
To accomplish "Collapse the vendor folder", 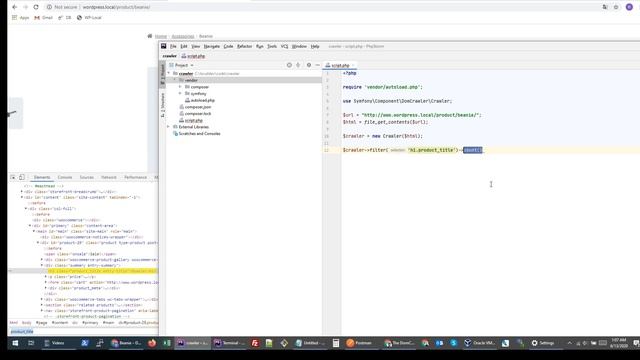I will (175, 80).
